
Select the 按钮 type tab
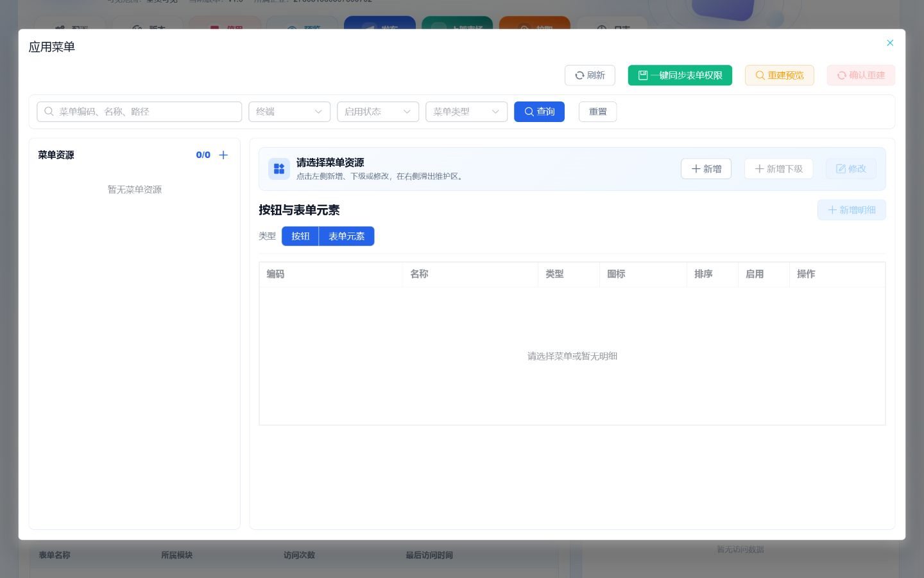[x=300, y=236]
